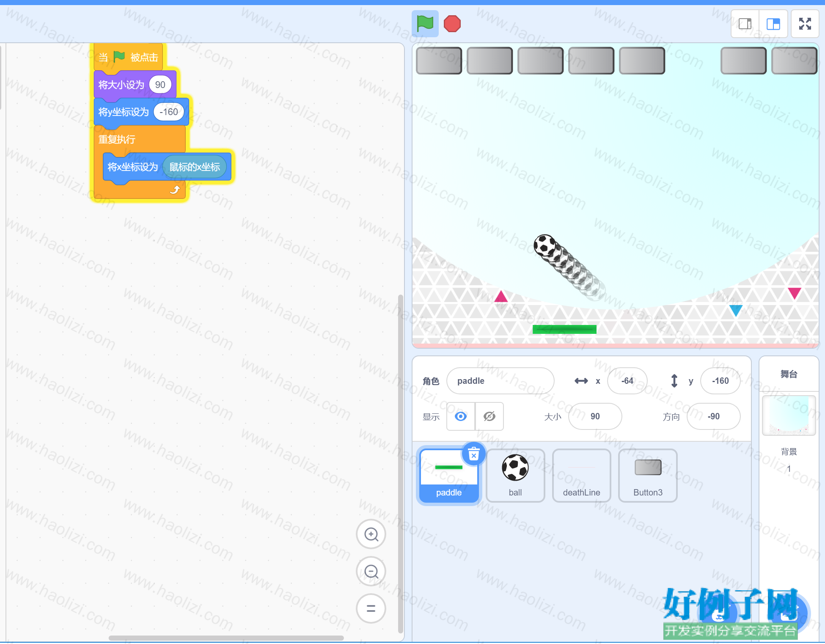Edit the sprite direction field
Screen dimensions: 825x644
coord(713,416)
